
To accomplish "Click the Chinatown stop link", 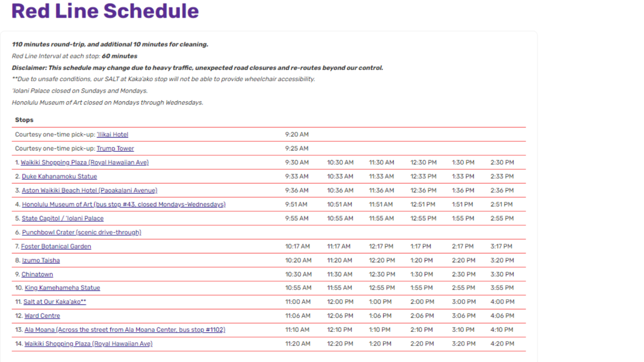I will [37, 274].
